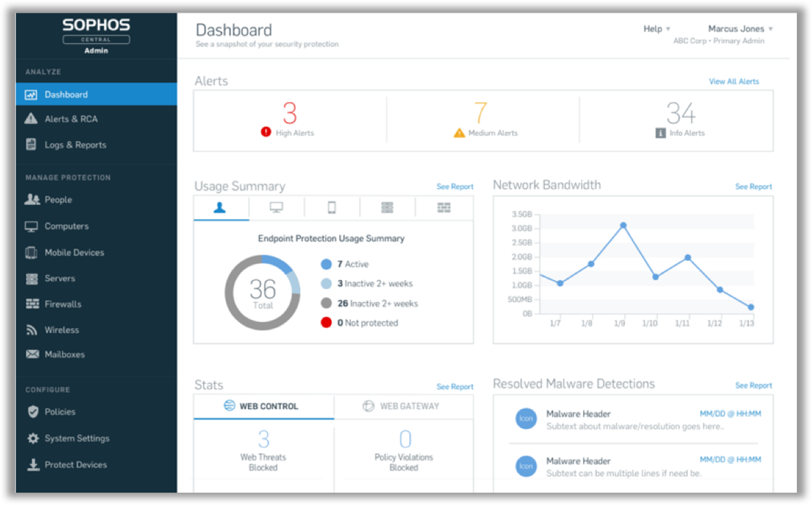The image size is (812, 505).
Task: Open Resolved Malware Detections See Report link
Action: (754, 385)
